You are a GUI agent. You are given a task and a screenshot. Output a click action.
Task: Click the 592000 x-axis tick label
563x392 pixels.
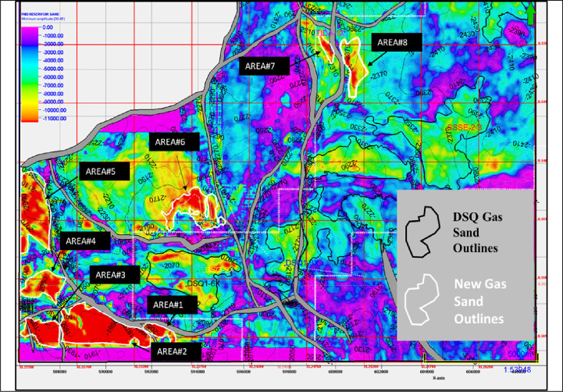151,372
